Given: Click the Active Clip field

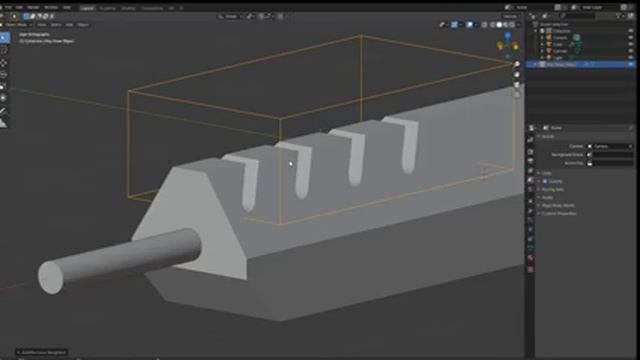Looking at the screenshot, I should pyautogui.click(x=611, y=163).
